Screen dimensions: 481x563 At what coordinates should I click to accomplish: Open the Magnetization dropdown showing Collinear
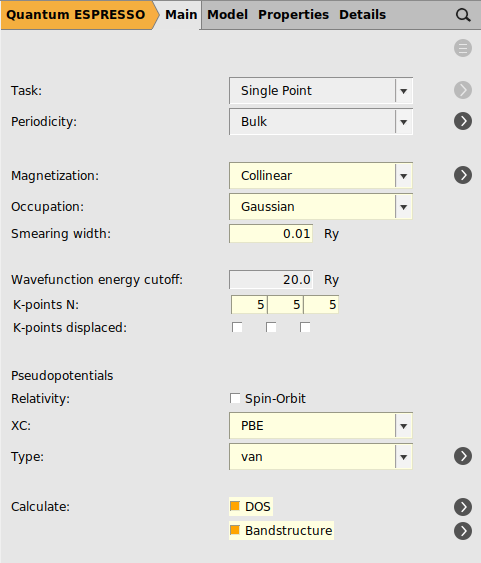tap(321, 176)
